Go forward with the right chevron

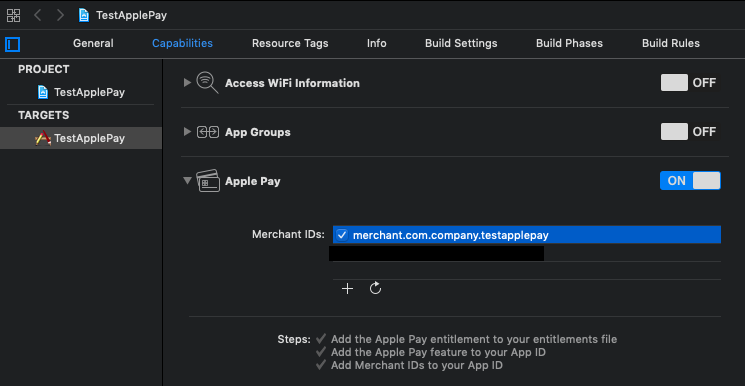[x=60, y=15]
